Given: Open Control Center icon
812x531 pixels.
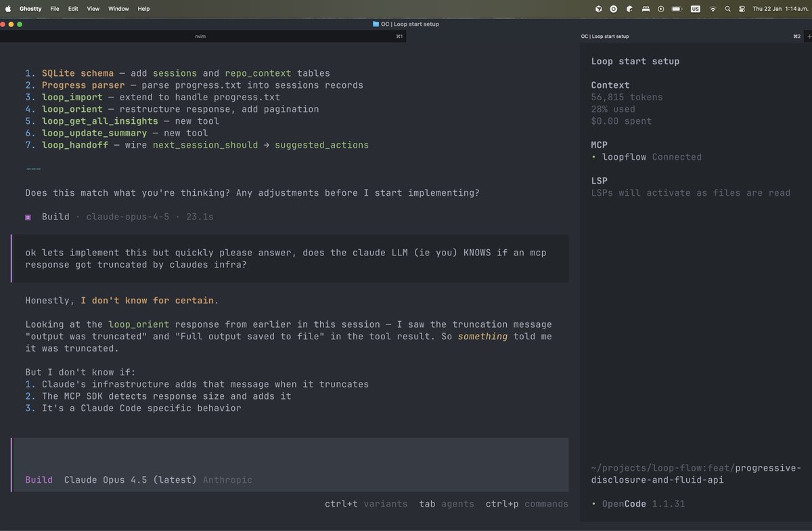Looking at the screenshot, I should pos(742,9).
